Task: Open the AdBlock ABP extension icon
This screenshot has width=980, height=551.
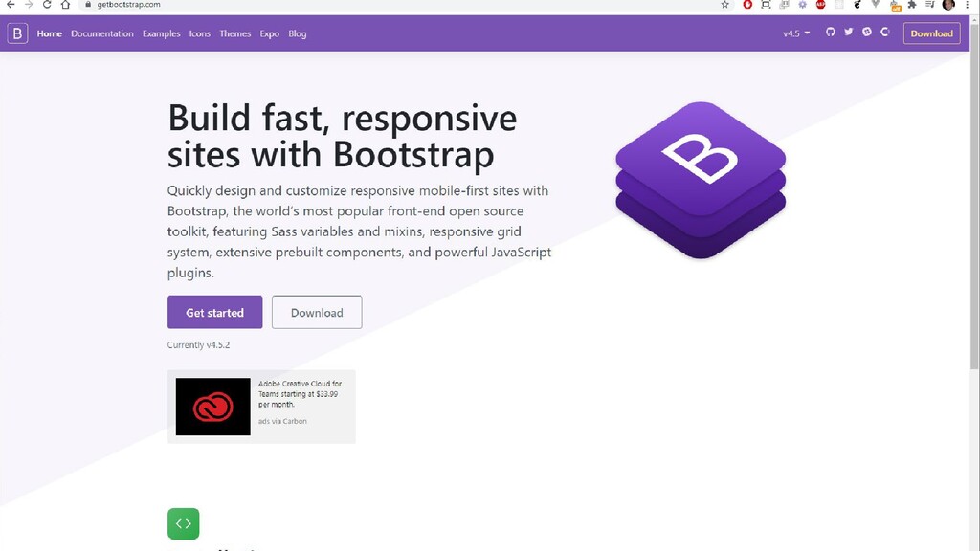Action: [x=820, y=5]
